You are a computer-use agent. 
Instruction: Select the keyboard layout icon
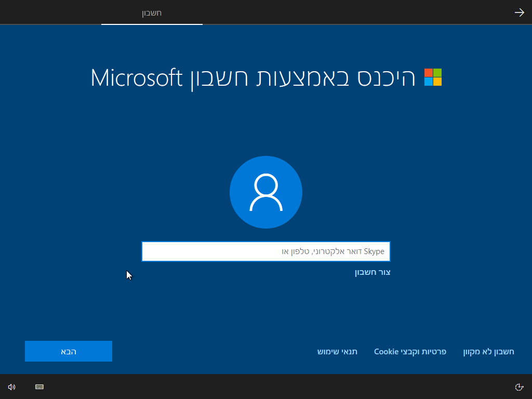click(x=39, y=387)
